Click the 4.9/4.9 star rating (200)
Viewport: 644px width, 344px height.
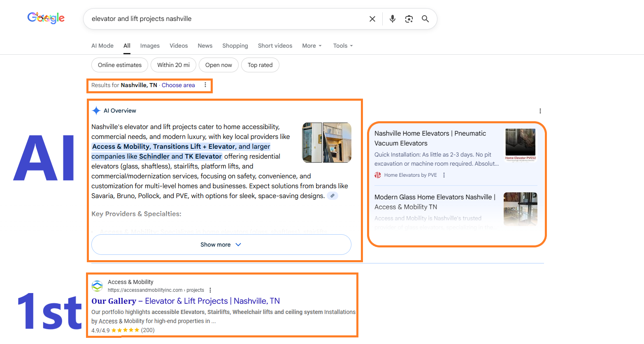point(123,330)
